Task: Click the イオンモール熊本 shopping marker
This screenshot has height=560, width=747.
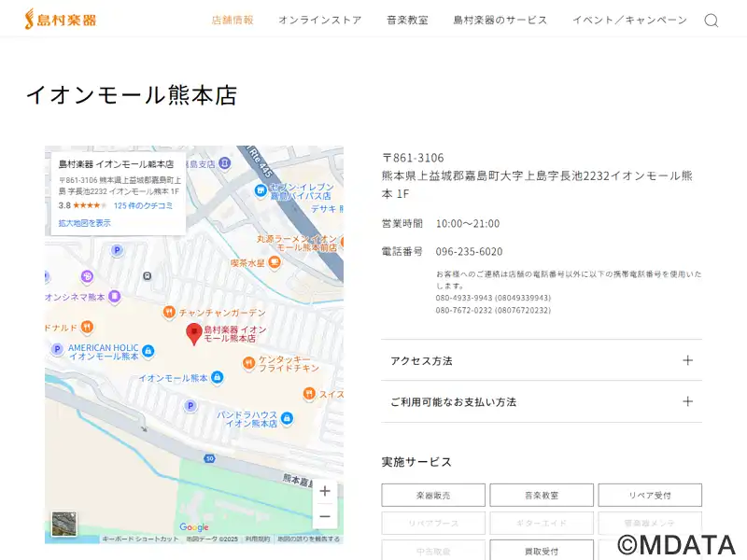Action: pyautogui.click(x=218, y=378)
